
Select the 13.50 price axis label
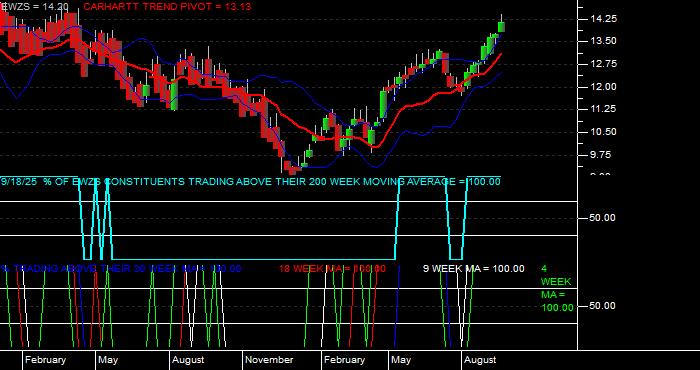pos(603,41)
